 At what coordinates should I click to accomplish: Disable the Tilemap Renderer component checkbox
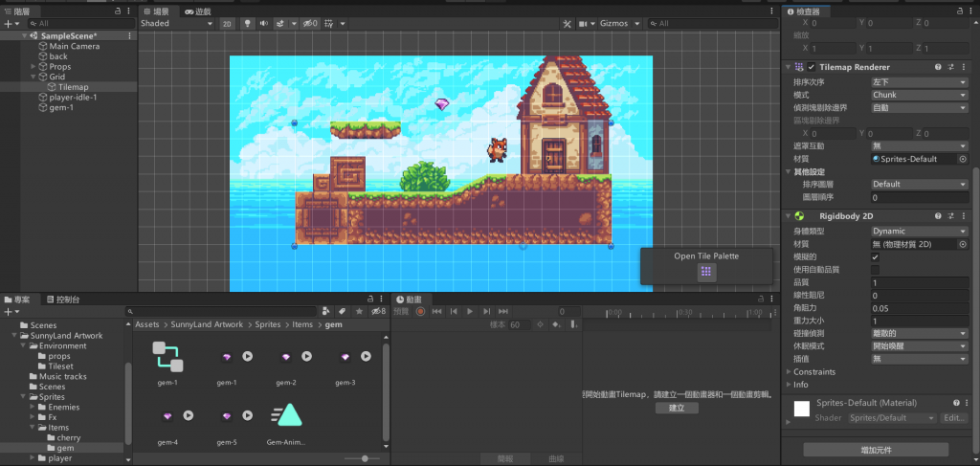tap(812, 67)
